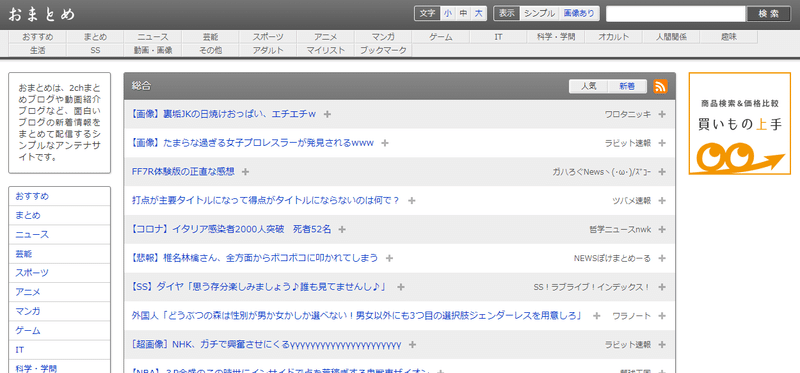Switch display mode to 画像あり

[x=579, y=14]
